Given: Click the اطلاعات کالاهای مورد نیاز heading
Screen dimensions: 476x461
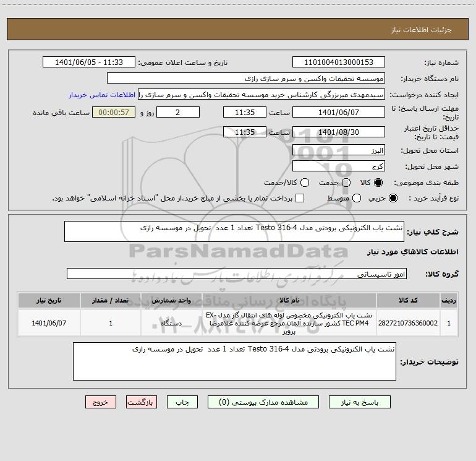Looking at the screenshot, I should pos(413,252).
